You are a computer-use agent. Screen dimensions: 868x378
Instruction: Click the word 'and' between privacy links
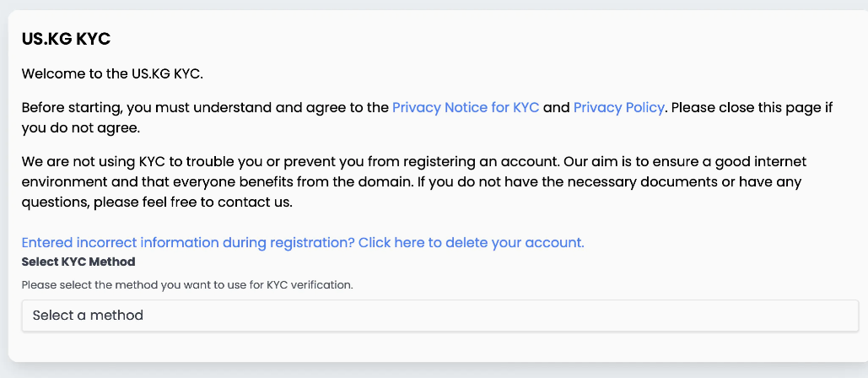556,108
